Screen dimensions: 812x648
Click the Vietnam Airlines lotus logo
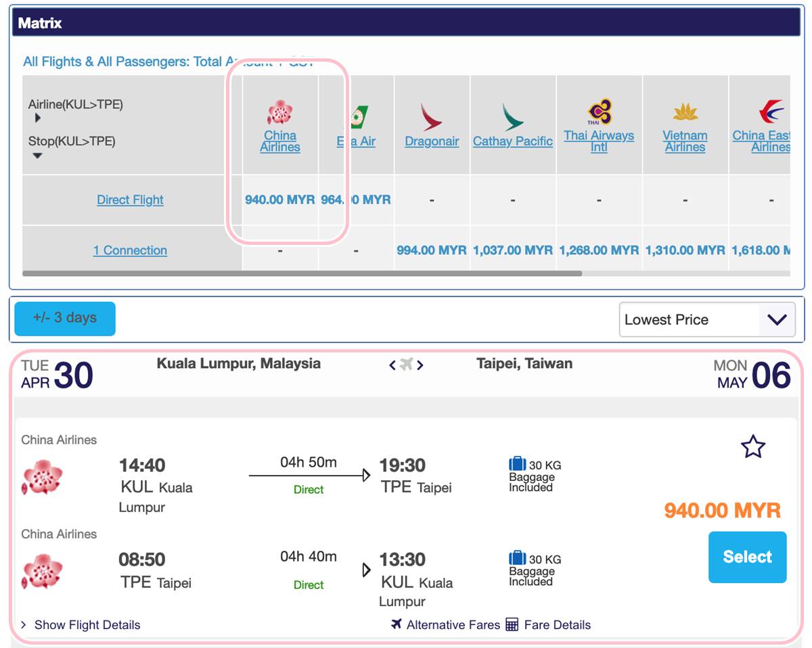(685, 112)
